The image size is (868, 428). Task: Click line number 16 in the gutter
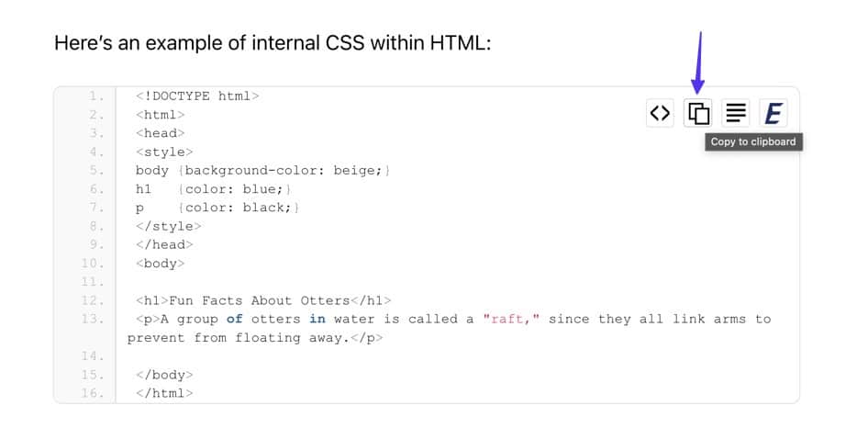pos(93,393)
